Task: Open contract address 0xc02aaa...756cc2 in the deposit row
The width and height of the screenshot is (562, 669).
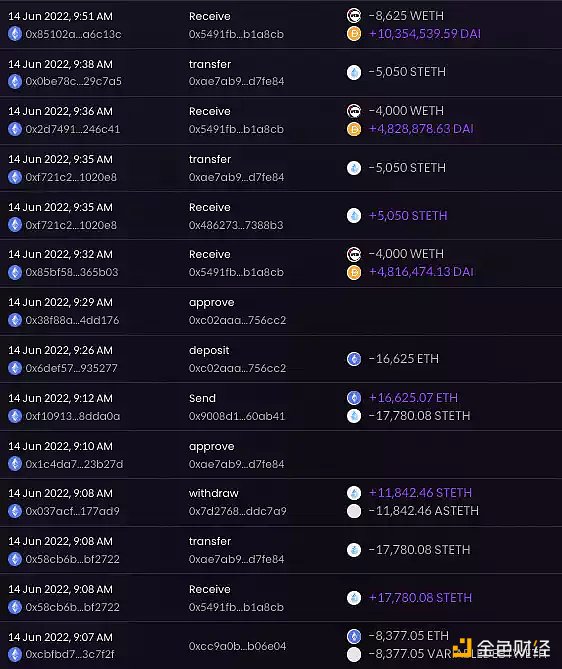Action: (237, 368)
